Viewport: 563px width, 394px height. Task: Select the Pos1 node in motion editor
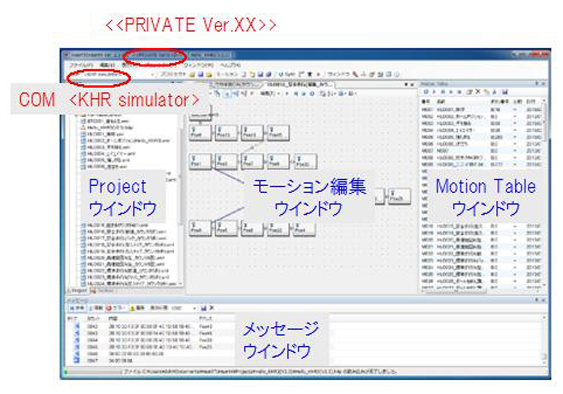click(200, 161)
